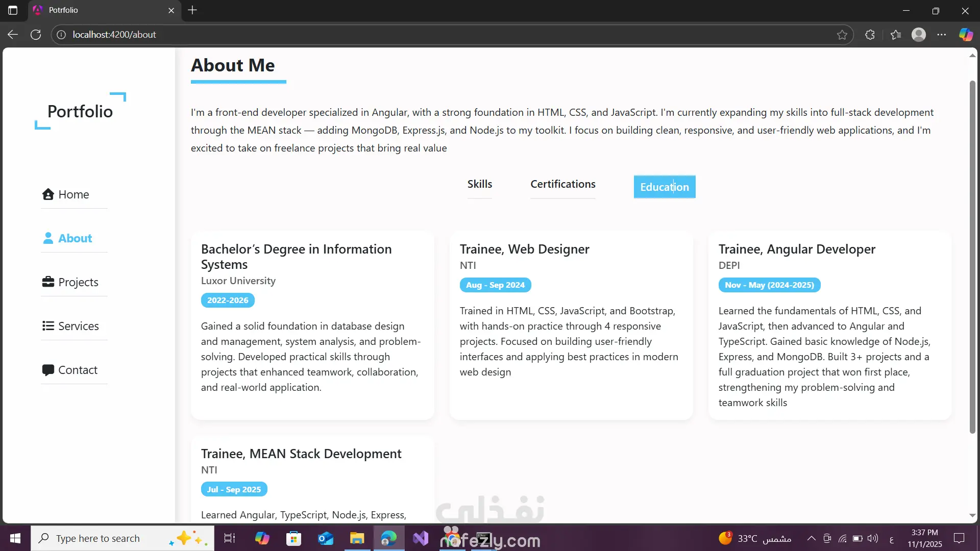Click the browser profile avatar
Viewport: 980px width, 551px height.
tap(919, 35)
